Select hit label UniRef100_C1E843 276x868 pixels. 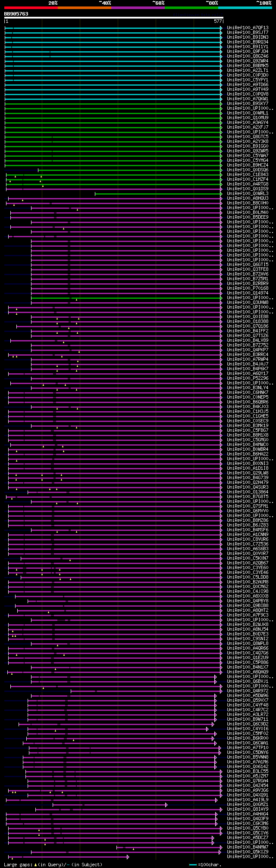(248, 175)
